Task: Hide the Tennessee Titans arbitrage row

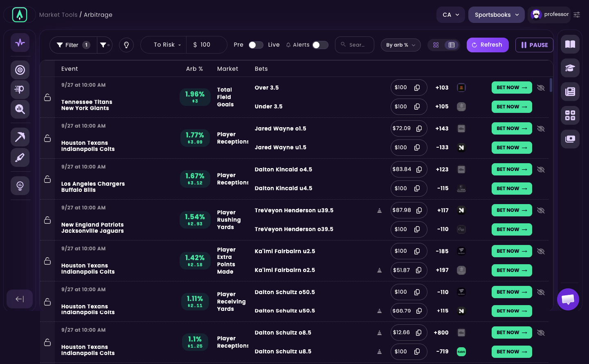Action: (x=541, y=88)
